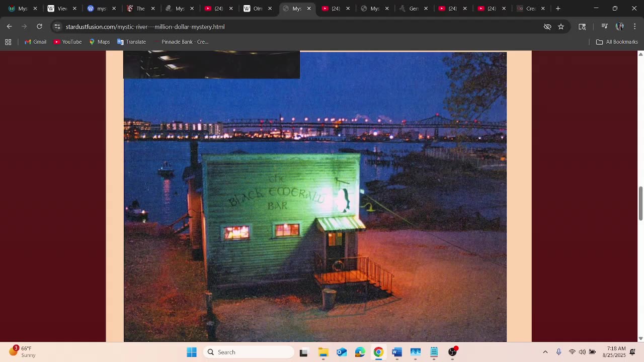The image size is (644, 362).
Task: Open Chrome profile avatar
Action: (620, 27)
